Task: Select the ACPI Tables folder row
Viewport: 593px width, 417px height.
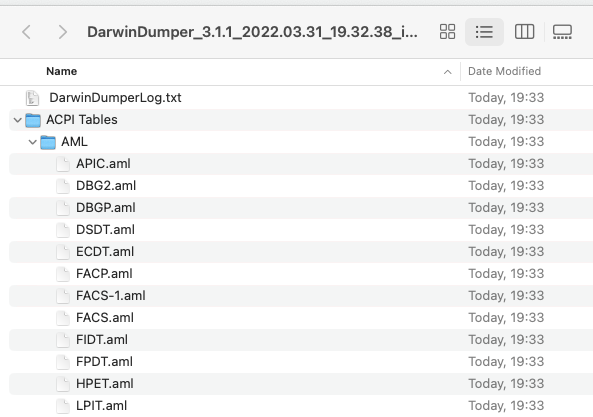Action: click(301, 120)
